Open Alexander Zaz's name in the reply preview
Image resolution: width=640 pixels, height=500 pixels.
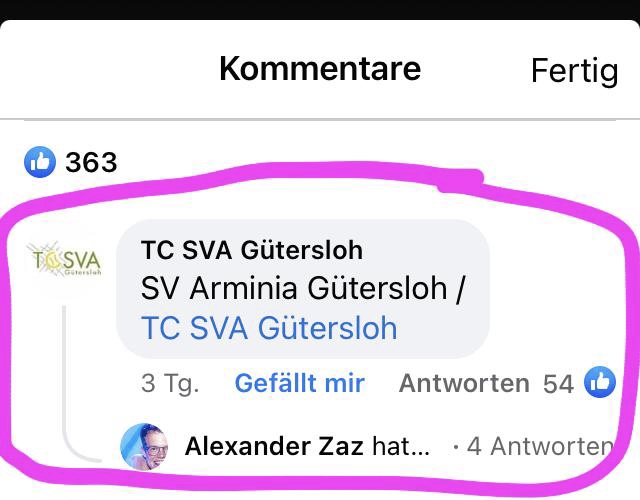(x=274, y=446)
